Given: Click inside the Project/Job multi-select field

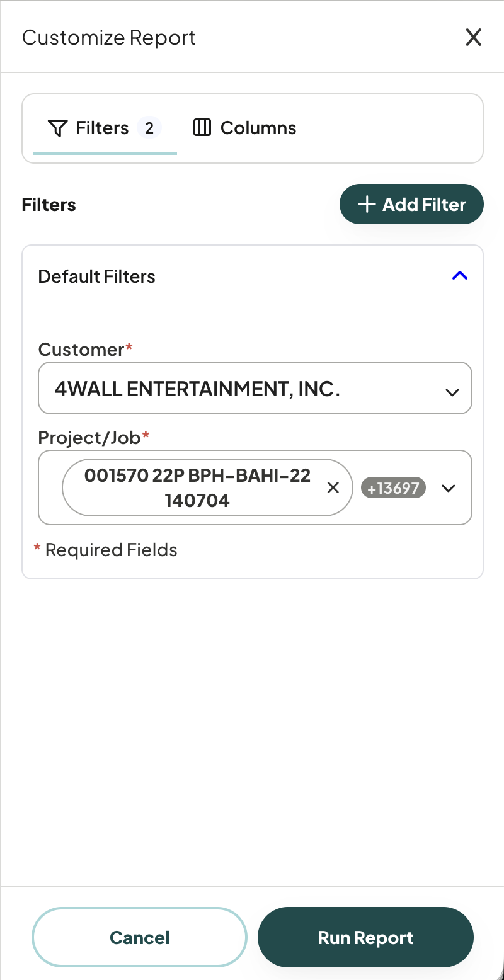Looking at the screenshot, I should (255, 487).
